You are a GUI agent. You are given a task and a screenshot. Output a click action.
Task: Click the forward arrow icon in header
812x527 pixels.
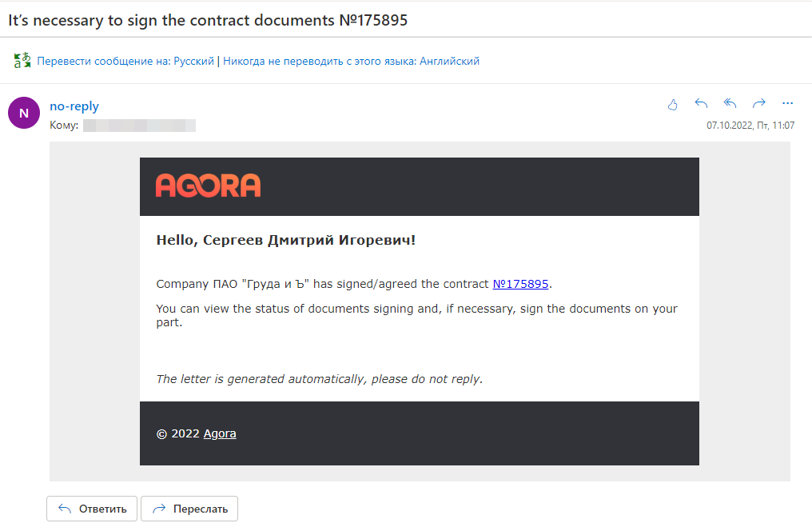(x=759, y=104)
